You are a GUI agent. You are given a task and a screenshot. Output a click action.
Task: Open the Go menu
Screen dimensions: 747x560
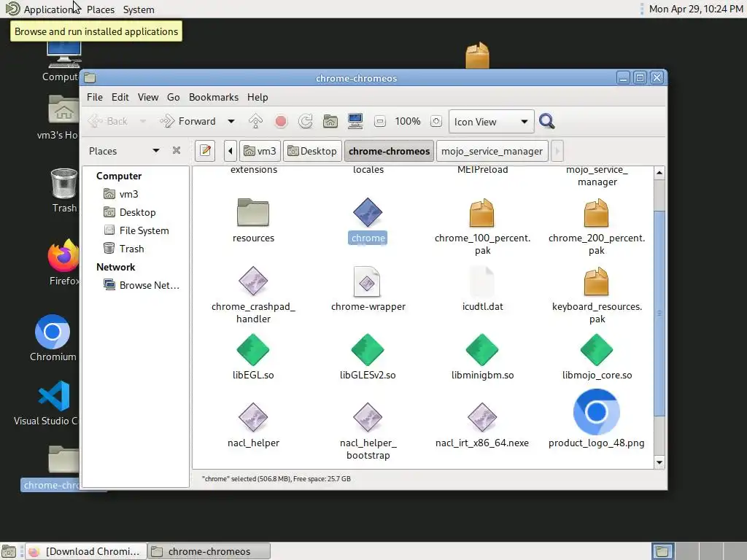tap(174, 97)
